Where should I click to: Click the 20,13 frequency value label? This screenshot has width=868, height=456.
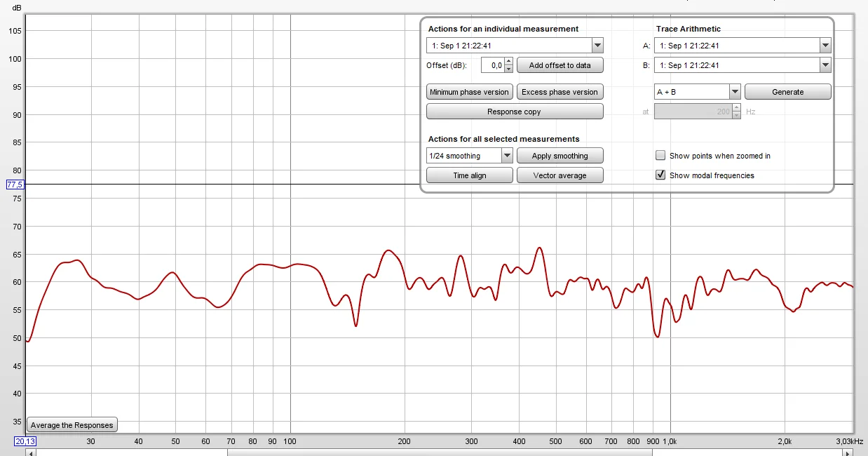(x=25, y=441)
